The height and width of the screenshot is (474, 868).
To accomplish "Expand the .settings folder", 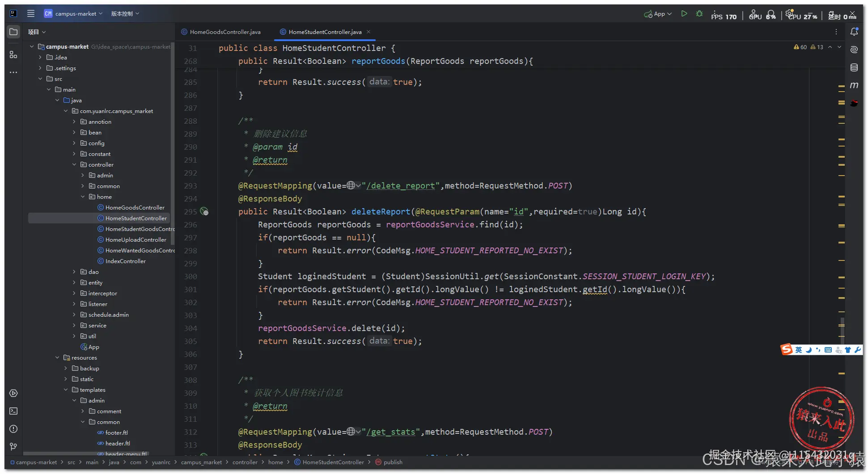I will click(40, 68).
